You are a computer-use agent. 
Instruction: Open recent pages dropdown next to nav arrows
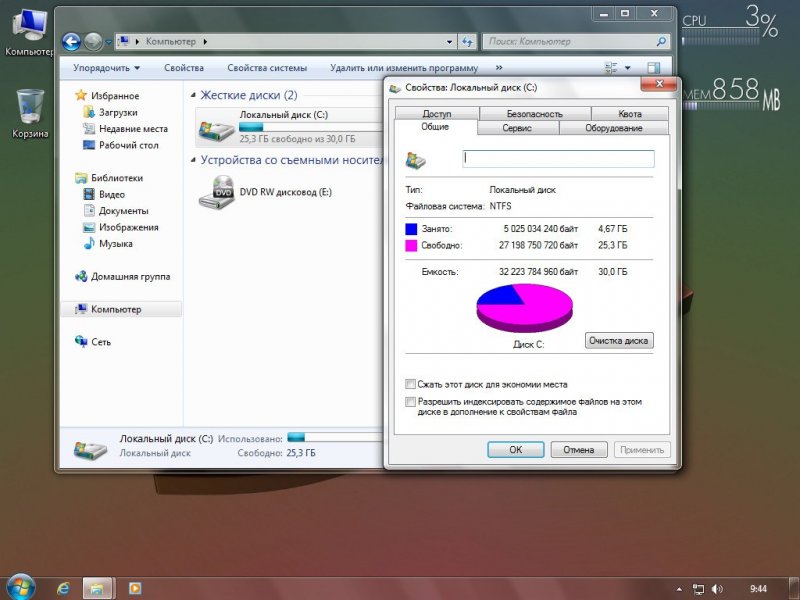(x=108, y=42)
